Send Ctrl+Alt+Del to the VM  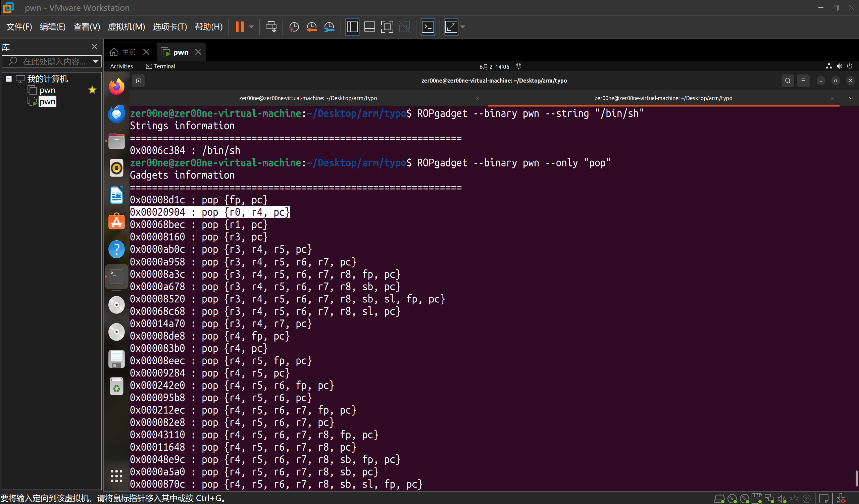tap(271, 27)
